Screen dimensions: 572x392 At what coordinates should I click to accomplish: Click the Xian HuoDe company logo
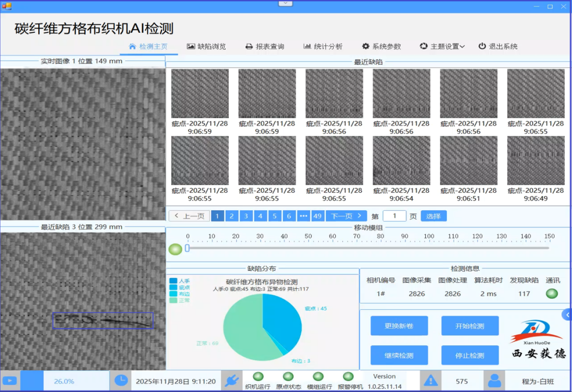click(537, 340)
